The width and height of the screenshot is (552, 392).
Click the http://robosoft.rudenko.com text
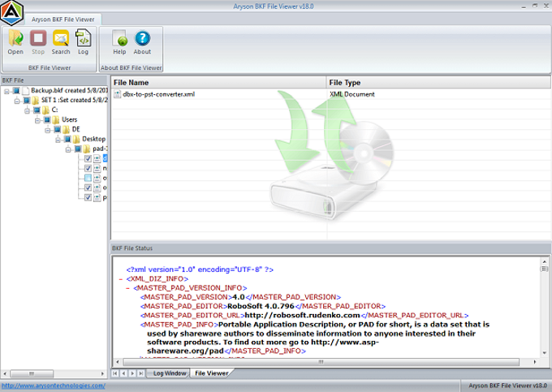303,315
